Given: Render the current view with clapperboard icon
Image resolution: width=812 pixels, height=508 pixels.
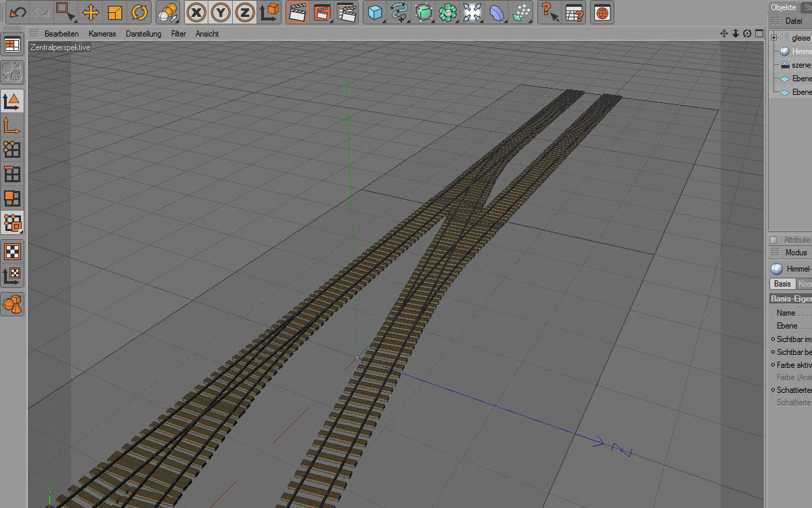Looking at the screenshot, I should coord(297,12).
